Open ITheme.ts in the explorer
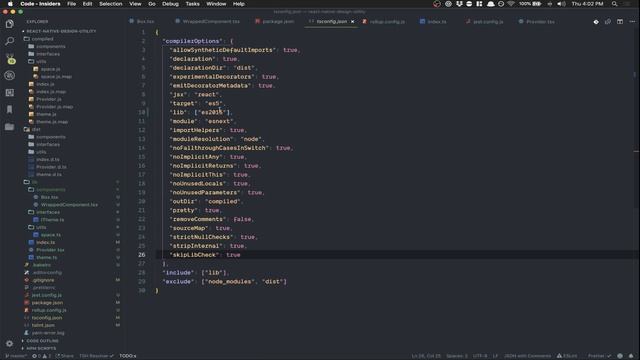Viewport: 640px width, 360px height. point(49,220)
